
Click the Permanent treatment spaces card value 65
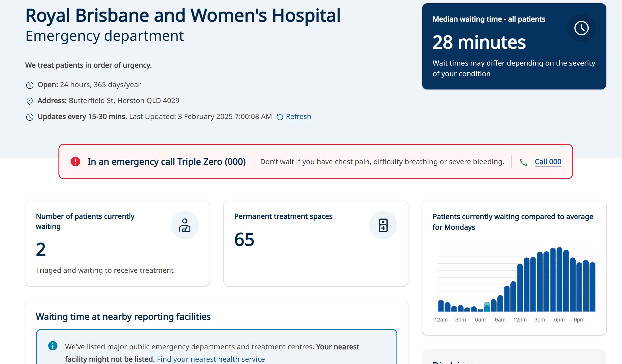244,239
